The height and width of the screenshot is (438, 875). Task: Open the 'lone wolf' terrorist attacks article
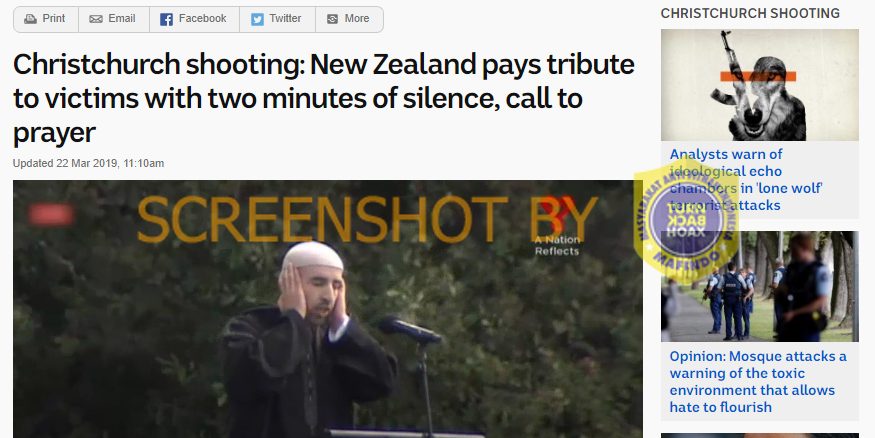click(746, 179)
